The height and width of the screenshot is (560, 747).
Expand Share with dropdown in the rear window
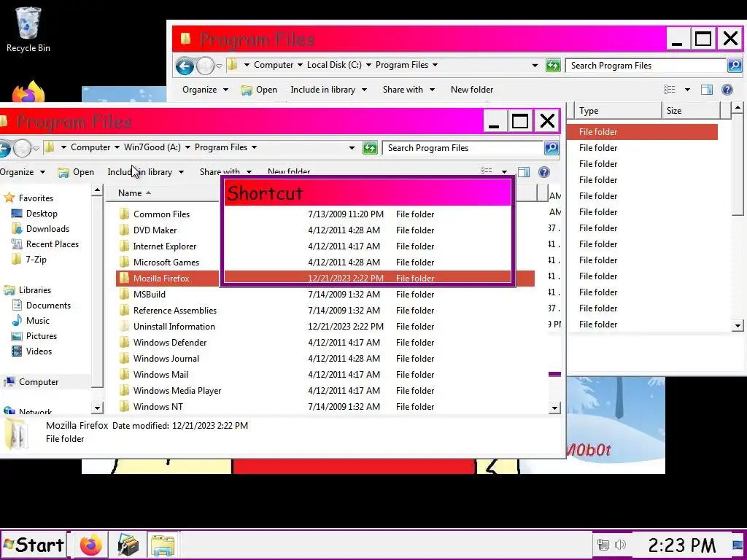[x=432, y=90]
